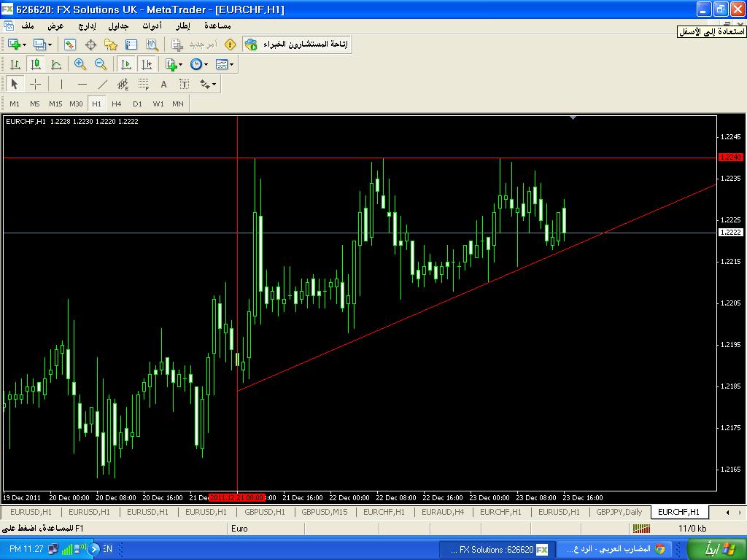
Task: Switch to M30 timeframe
Action: [x=76, y=104]
